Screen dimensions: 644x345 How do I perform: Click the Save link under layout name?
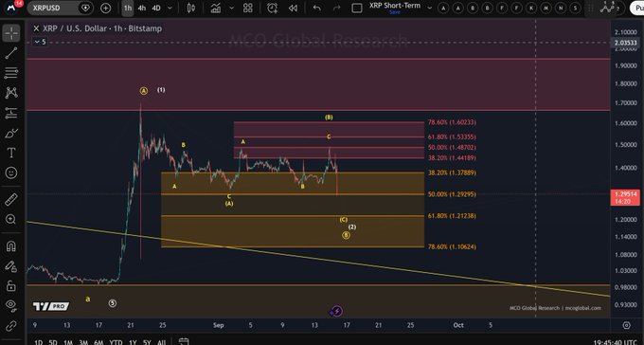tap(395, 12)
